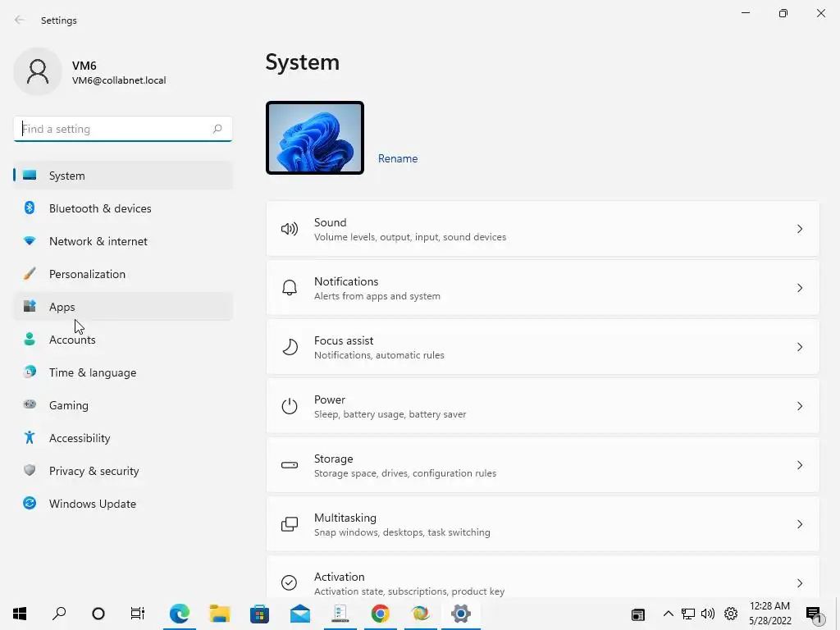Click the Privacy & security shield icon

(30, 470)
